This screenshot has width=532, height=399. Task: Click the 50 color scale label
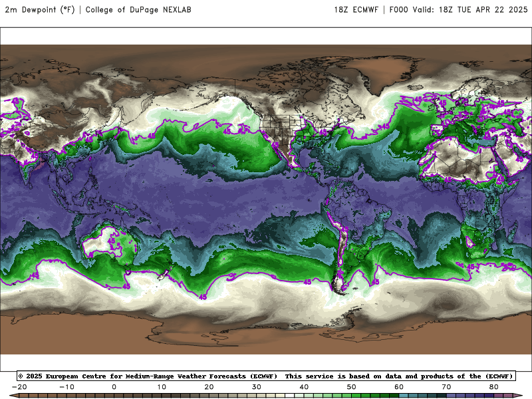[x=352, y=387]
